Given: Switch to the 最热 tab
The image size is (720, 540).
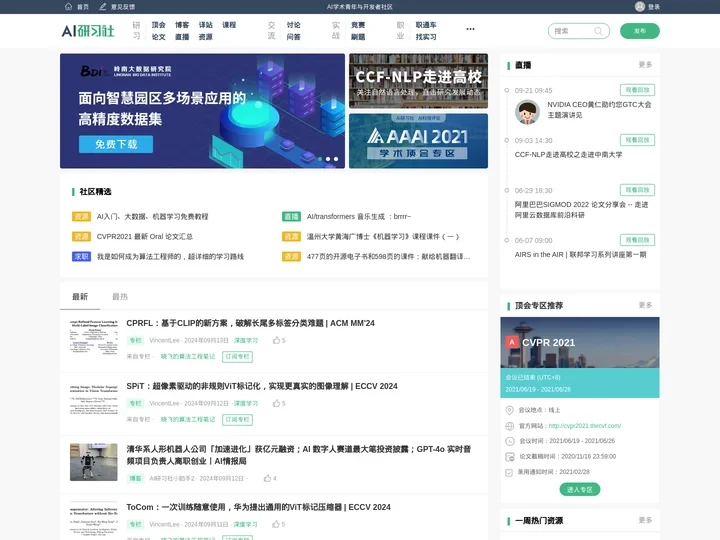Looking at the screenshot, I should (x=120, y=297).
